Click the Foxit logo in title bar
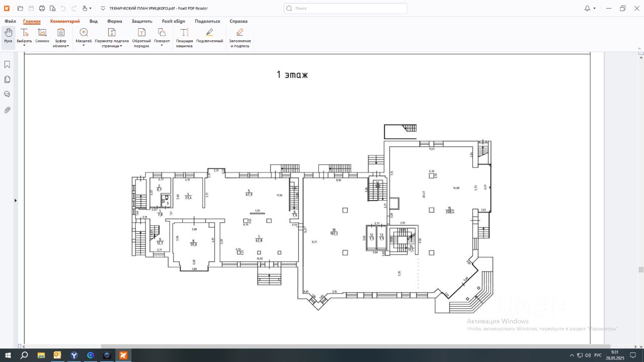644x362 pixels. [7, 9]
